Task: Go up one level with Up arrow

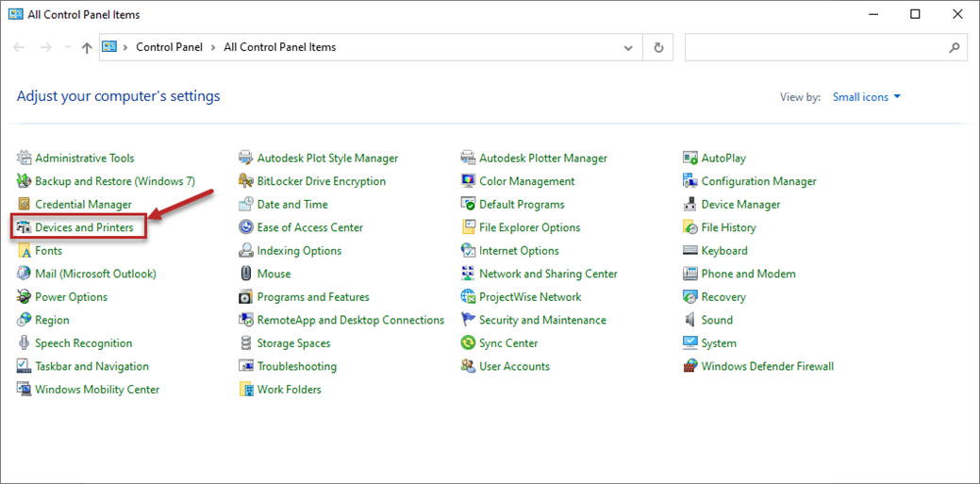Action: pyautogui.click(x=87, y=47)
